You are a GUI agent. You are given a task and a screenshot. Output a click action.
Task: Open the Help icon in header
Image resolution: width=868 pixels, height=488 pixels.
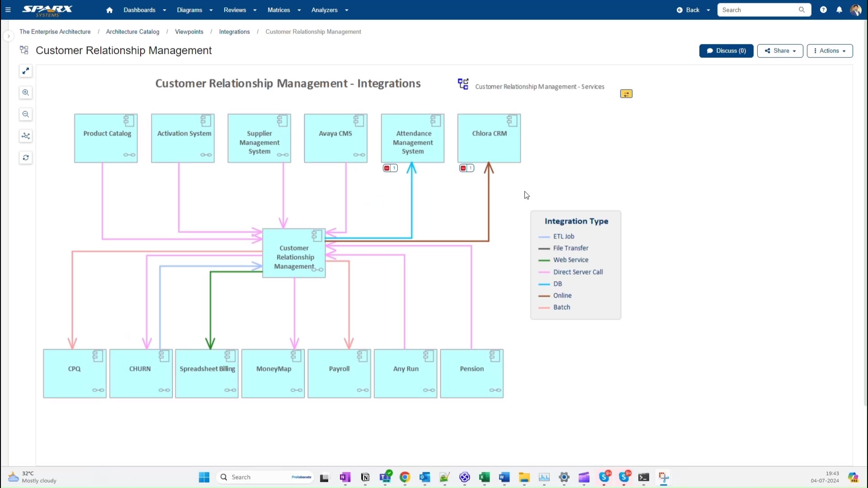[823, 10]
